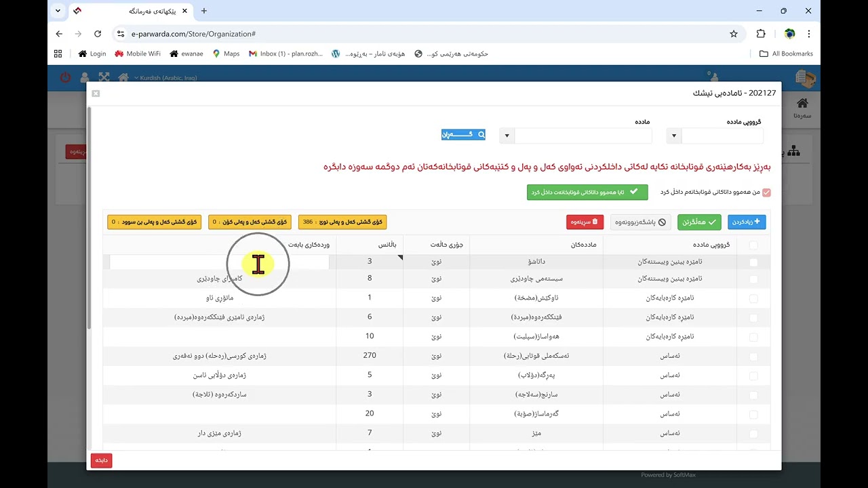Click the browser back arrow
The width and height of the screenshot is (868, 488).
59,34
